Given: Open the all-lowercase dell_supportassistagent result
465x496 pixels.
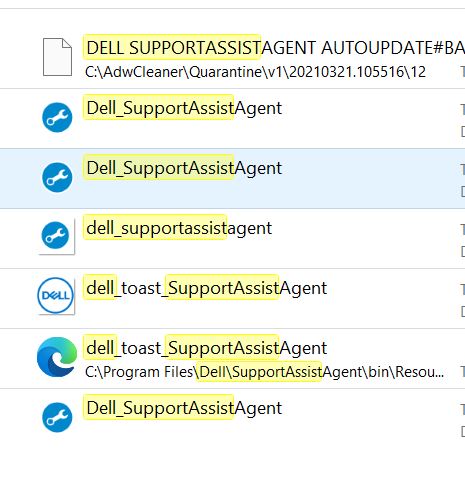Looking at the screenshot, I should [179, 228].
